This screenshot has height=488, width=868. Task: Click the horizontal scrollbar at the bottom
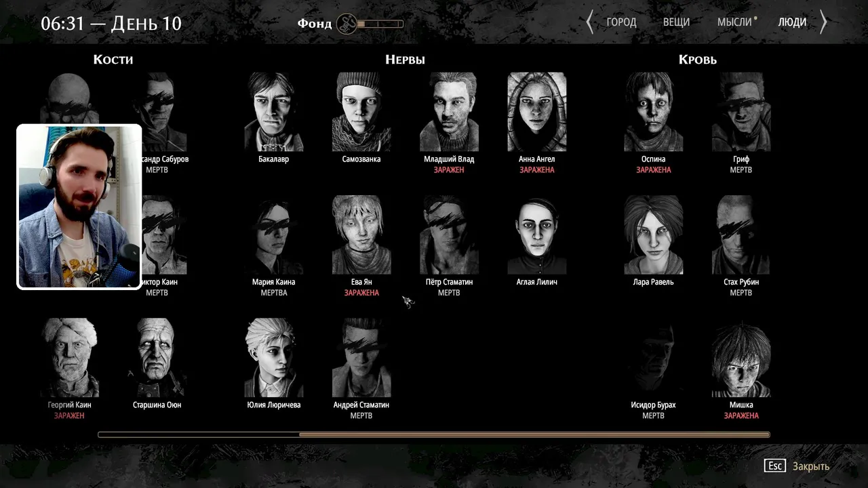click(x=434, y=434)
